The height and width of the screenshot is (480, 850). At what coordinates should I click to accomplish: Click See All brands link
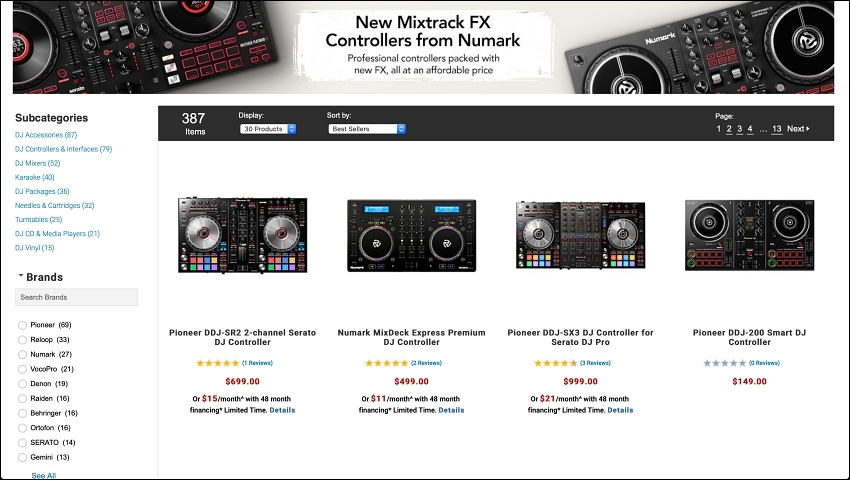pyautogui.click(x=43, y=475)
